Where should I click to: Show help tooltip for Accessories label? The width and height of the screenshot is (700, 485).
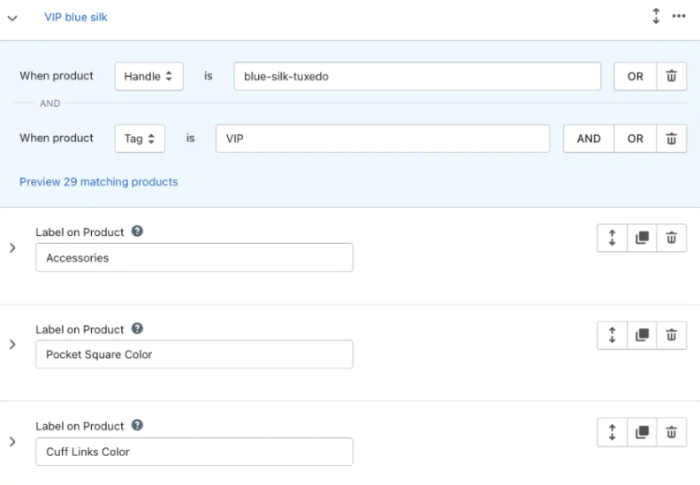[137, 231]
